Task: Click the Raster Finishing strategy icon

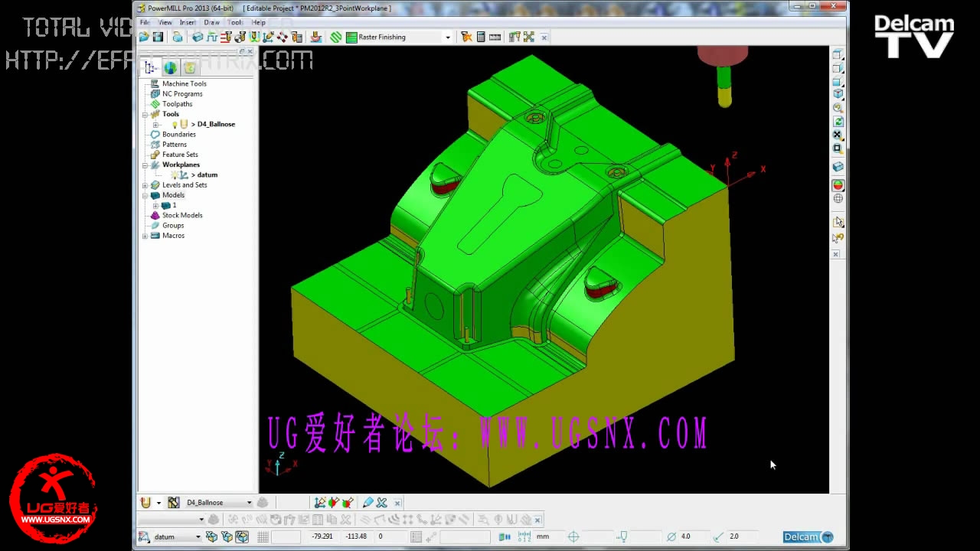Action: [351, 37]
